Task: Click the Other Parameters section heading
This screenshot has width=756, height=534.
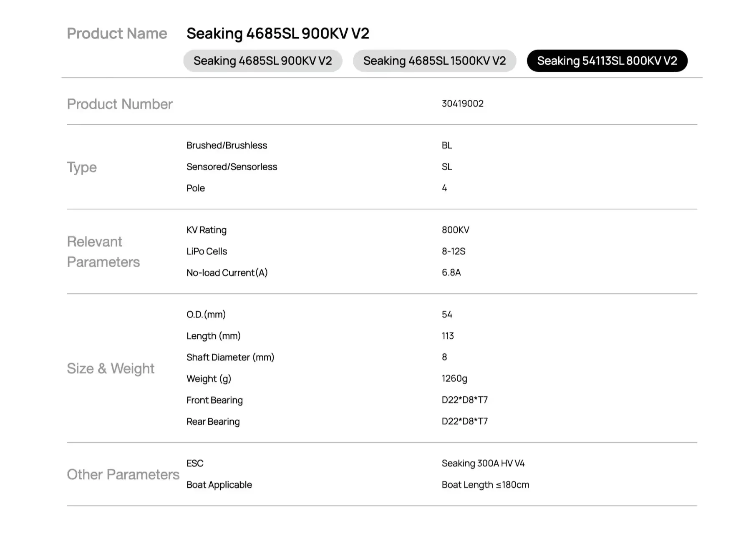Action: (123, 474)
